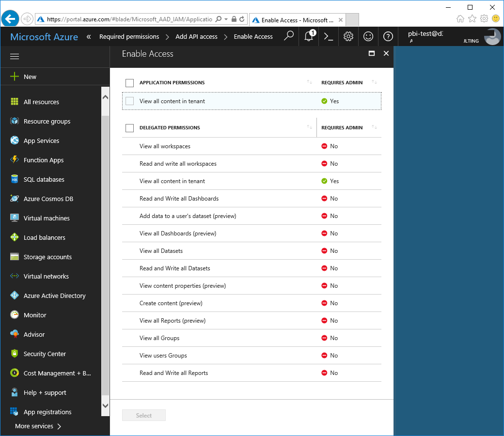
Task: Select the Read and write all workspaces row
Action: point(252,164)
